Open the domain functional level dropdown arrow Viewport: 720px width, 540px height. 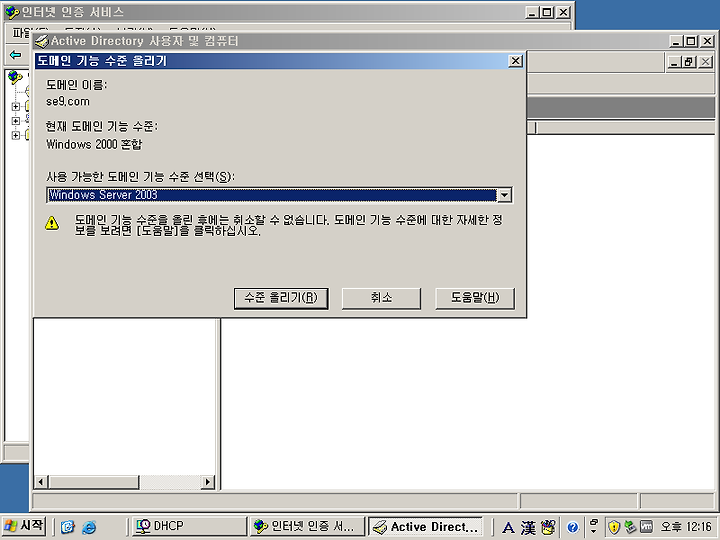tap(505, 195)
